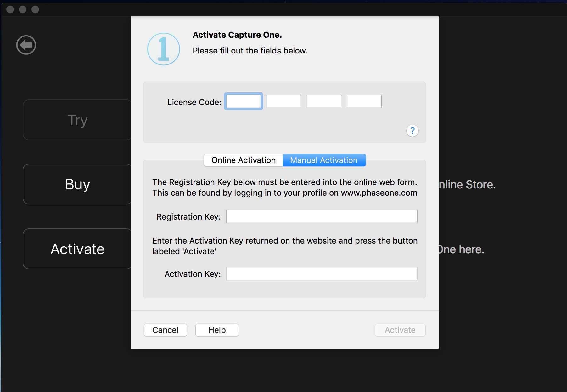Click the red close window button
This screenshot has width=567, height=392.
(x=10, y=9)
